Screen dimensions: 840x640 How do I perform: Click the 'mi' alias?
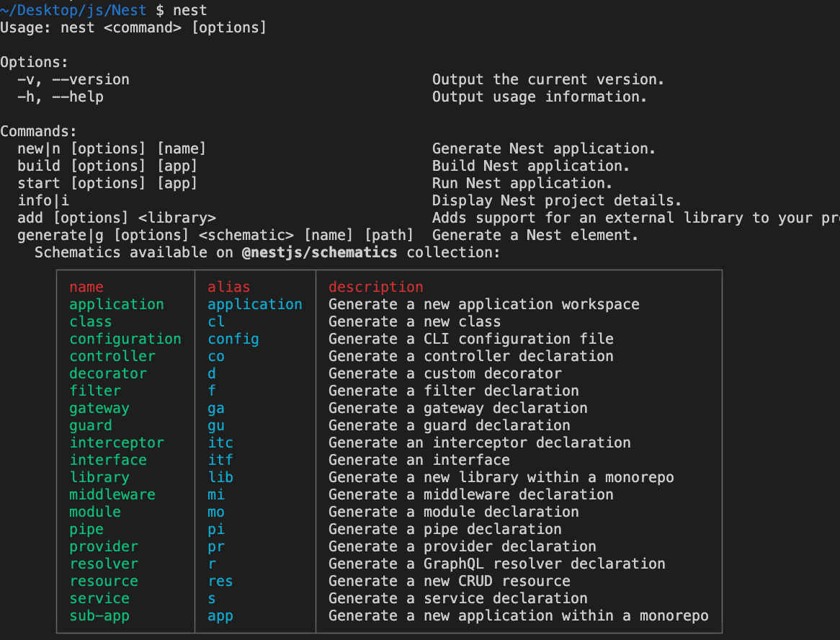pyautogui.click(x=216, y=494)
